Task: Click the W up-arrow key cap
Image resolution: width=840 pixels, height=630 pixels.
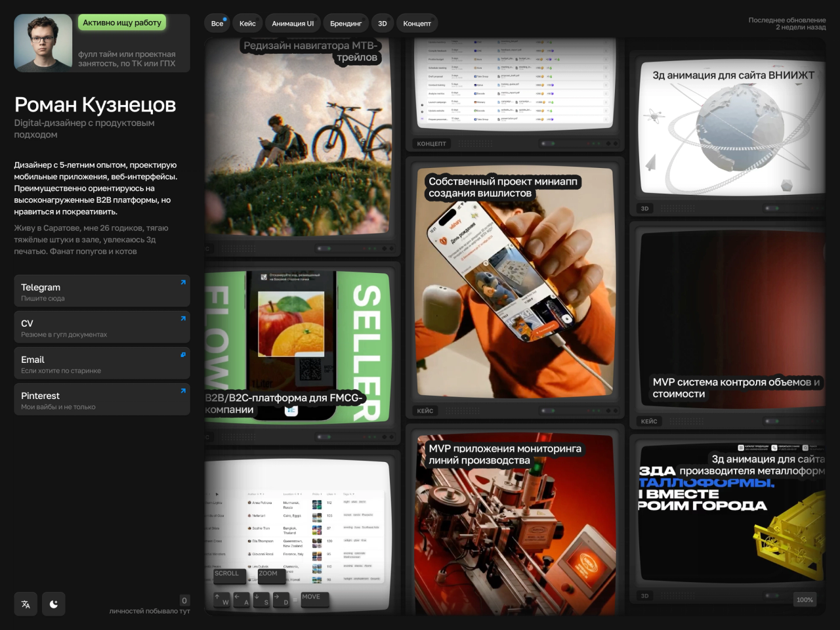Action: click(x=222, y=600)
